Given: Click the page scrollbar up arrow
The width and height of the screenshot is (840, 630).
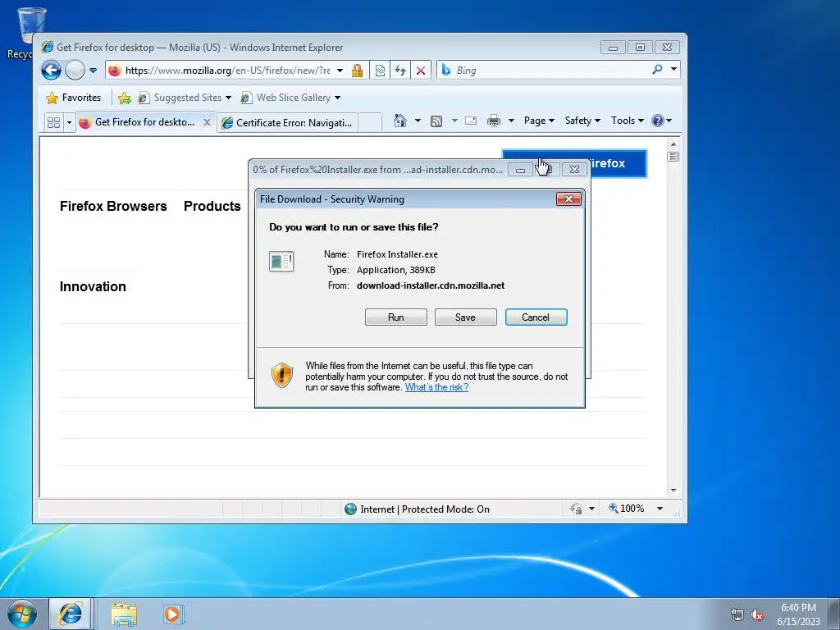Looking at the screenshot, I should point(673,144).
